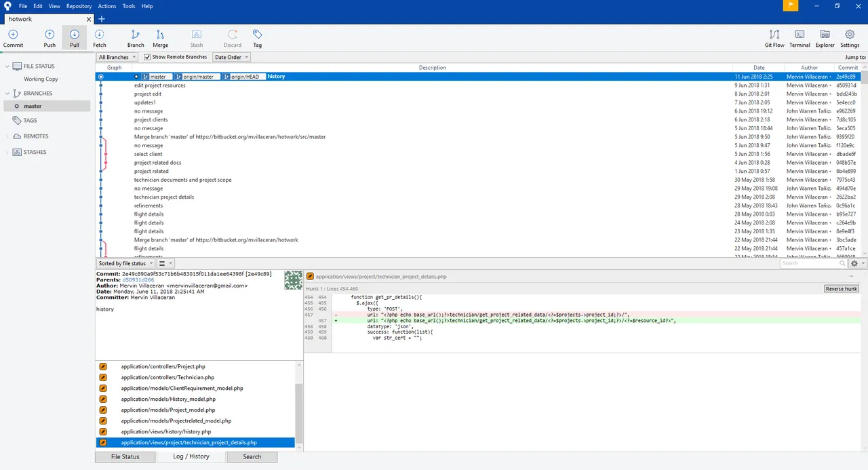Click the Description column header
868x470 pixels.
(433, 67)
